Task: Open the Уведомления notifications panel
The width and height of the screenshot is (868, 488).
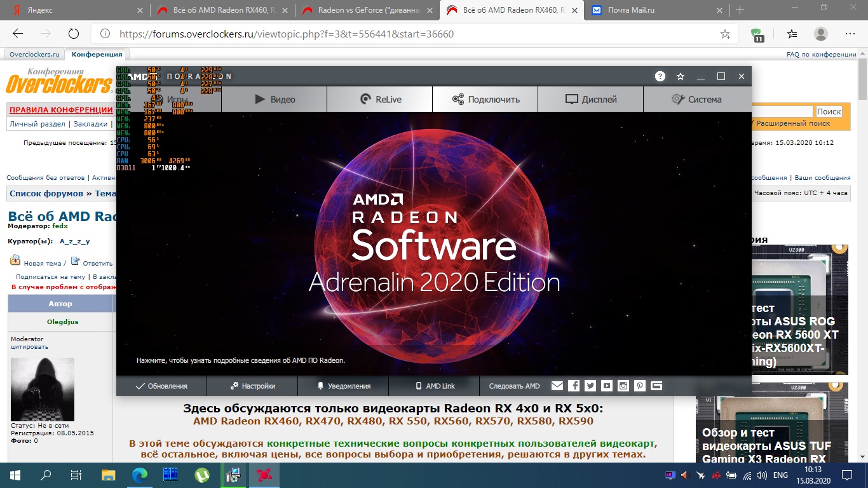Action: click(344, 386)
